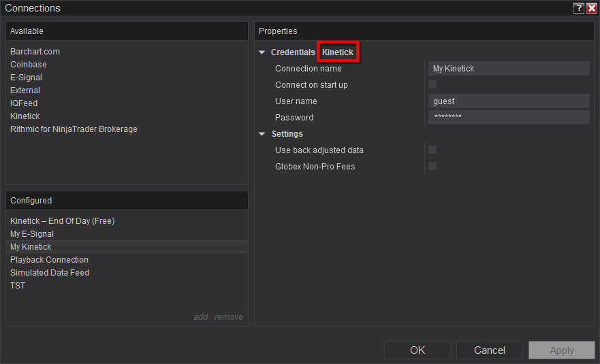Choose Coinbase in Available connections
Image resolution: width=600 pixels, height=364 pixels.
pyautogui.click(x=29, y=65)
